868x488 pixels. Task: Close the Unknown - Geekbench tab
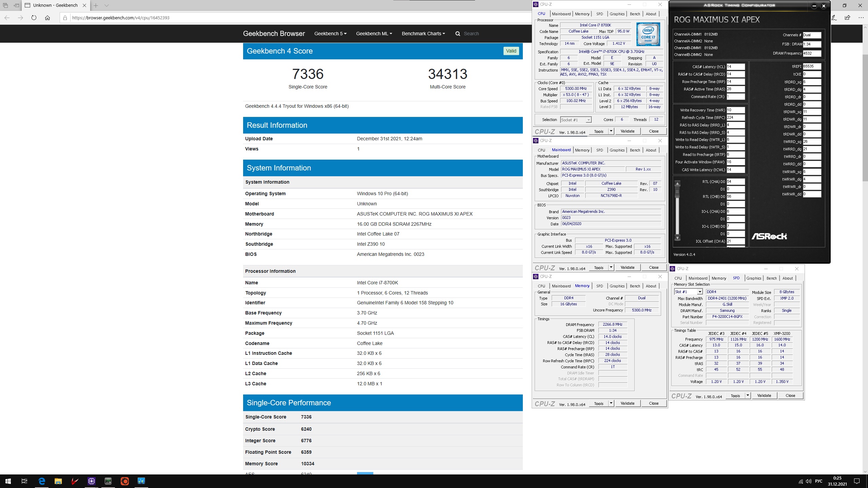click(x=84, y=5)
